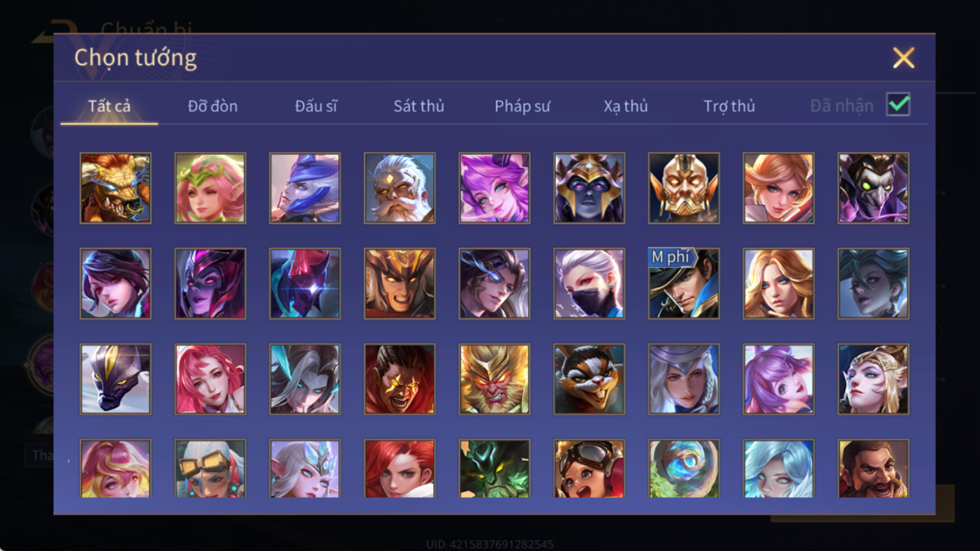Viewport: 980px width, 551px height.
Task: Filter heroes by Pháp sư tab
Action: click(522, 106)
